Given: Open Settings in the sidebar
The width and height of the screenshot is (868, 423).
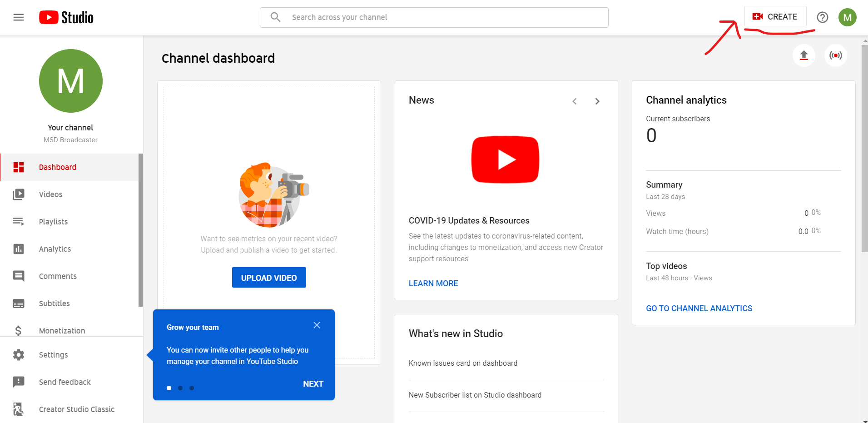Looking at the screenshot, I should pyautogui.click(x=71, y=355).
